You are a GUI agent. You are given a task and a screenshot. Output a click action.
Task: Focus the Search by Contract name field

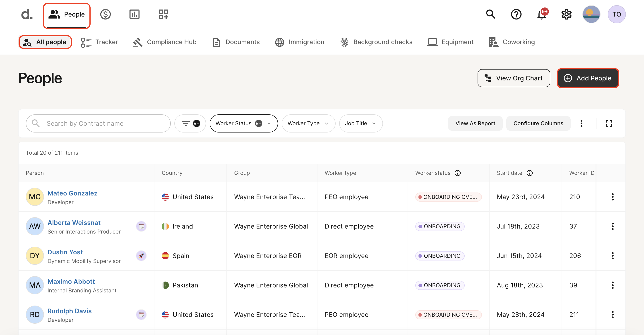pos(98,123)
